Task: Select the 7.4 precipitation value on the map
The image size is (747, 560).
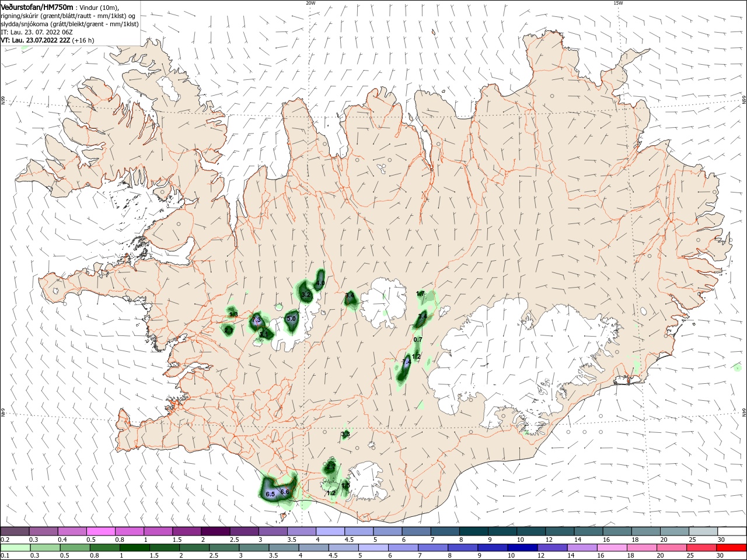Action: click(x=407, y=362)
